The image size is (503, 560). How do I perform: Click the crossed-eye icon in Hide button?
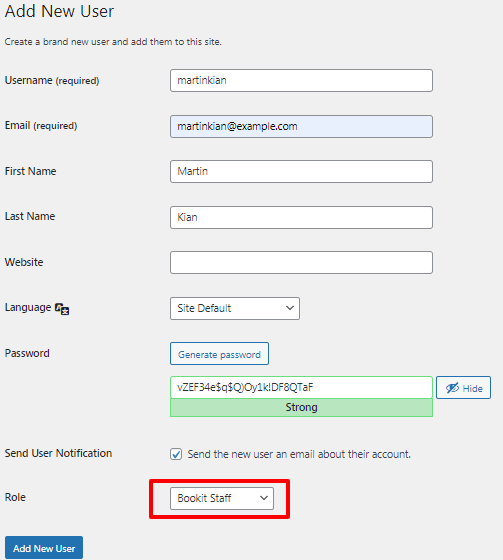tap(452, 388)
